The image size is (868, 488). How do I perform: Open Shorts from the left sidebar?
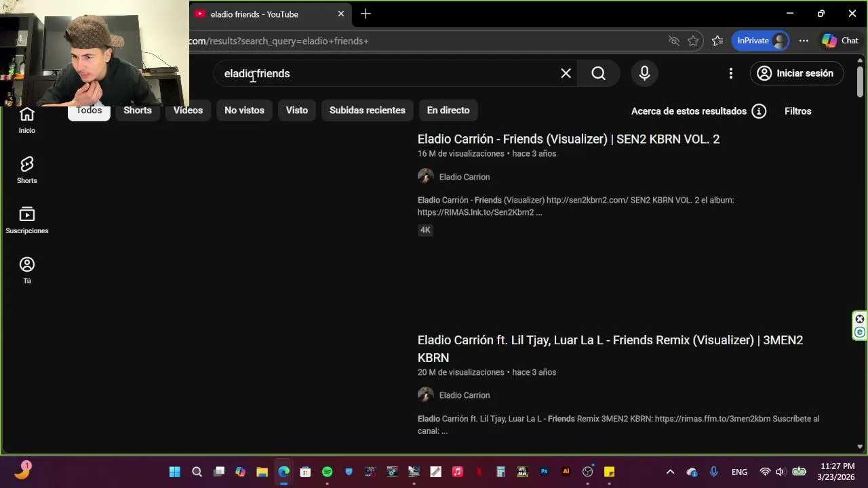[x=27, y=170]
